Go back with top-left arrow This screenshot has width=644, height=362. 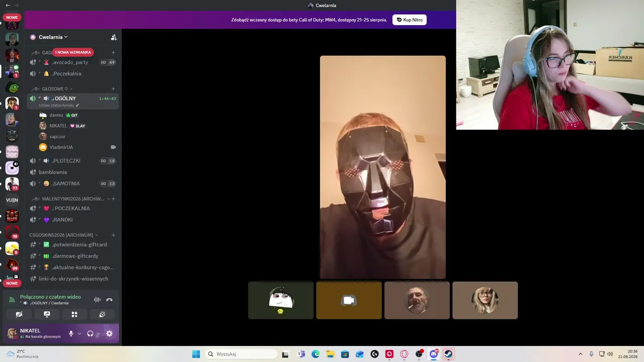coord(8,5)
